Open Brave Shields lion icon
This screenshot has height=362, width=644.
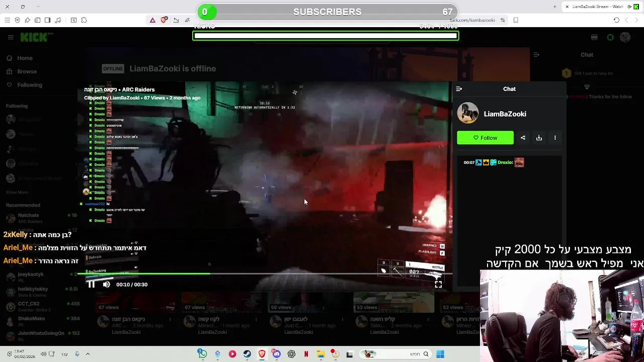pyautogui.click(x=164, y=20)
